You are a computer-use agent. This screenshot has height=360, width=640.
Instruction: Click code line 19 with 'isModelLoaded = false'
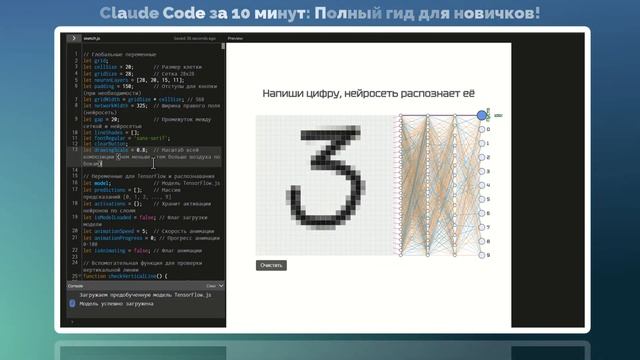click(145, 221)
